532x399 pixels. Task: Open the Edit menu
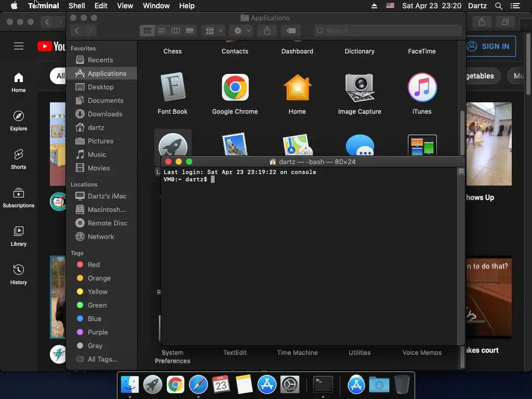[x=101, y=6]
